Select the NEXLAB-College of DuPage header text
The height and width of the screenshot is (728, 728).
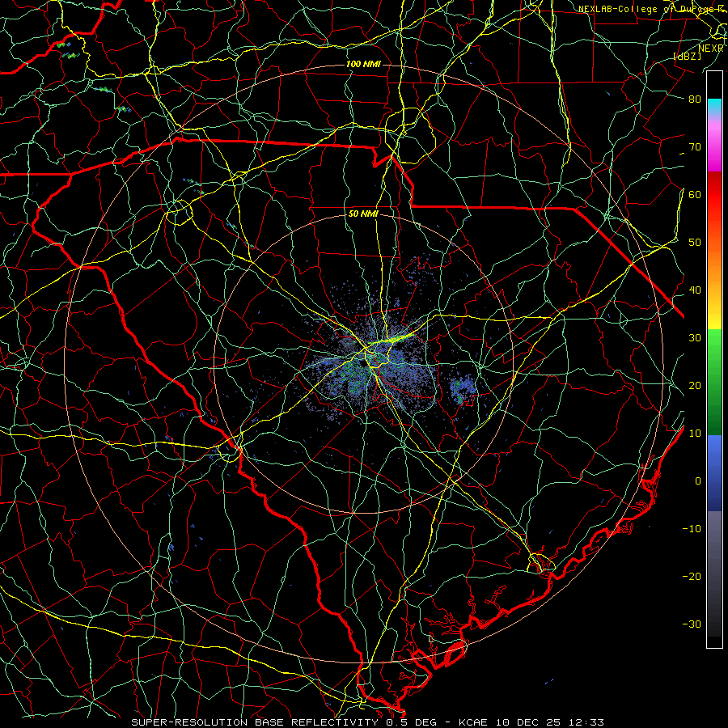pyautogui.click(x=650, y=9)
